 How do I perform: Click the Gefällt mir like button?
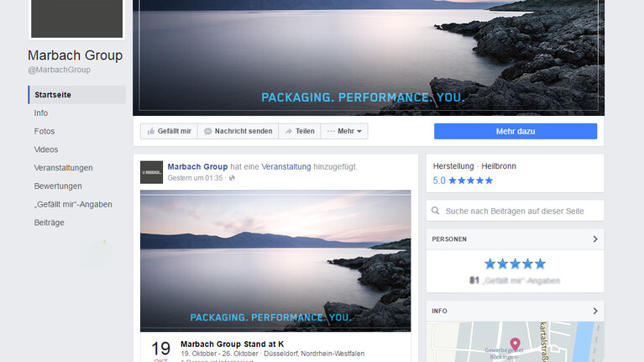click(169, 131)
